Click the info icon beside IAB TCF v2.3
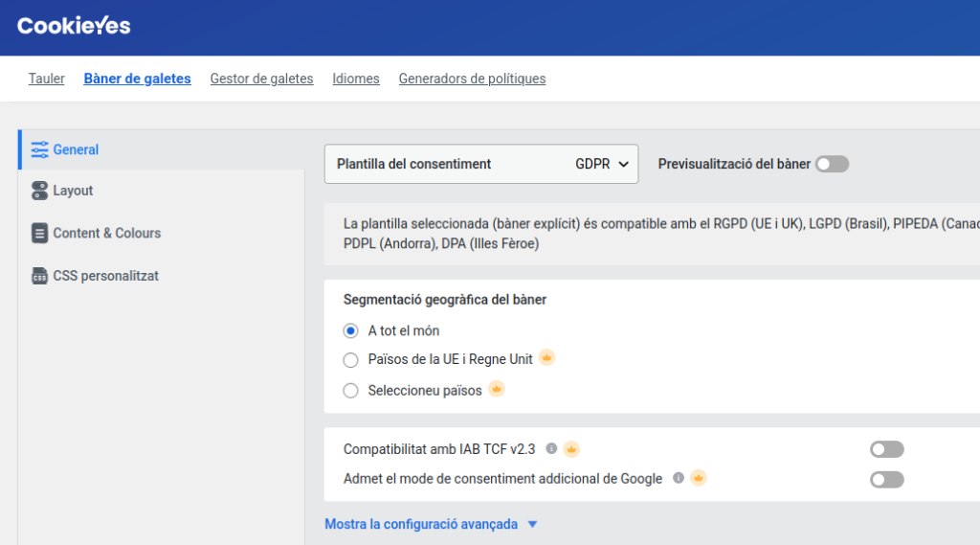This screenshot has height=545, width=980. point(551,448)
